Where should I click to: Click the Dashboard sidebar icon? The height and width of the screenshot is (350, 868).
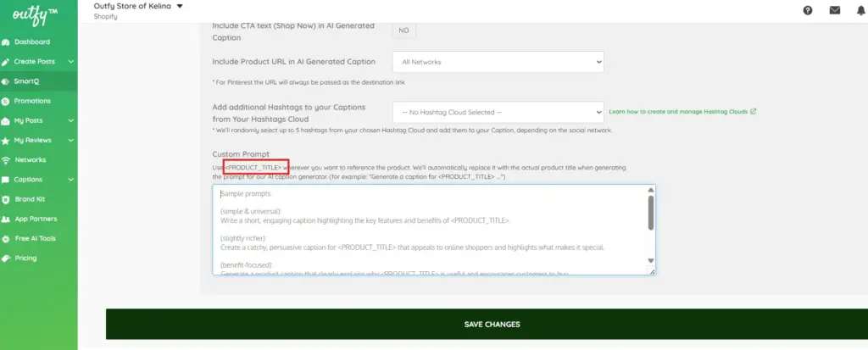pos(7,42)
